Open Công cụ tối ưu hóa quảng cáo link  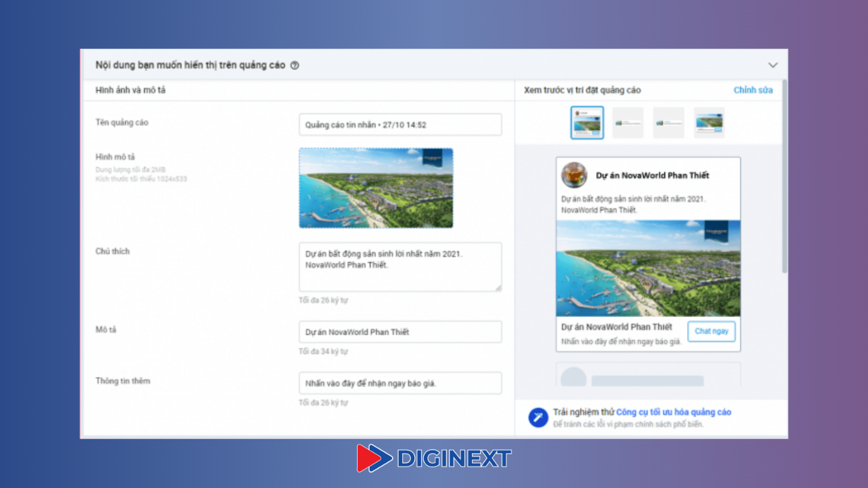(674, 412)
